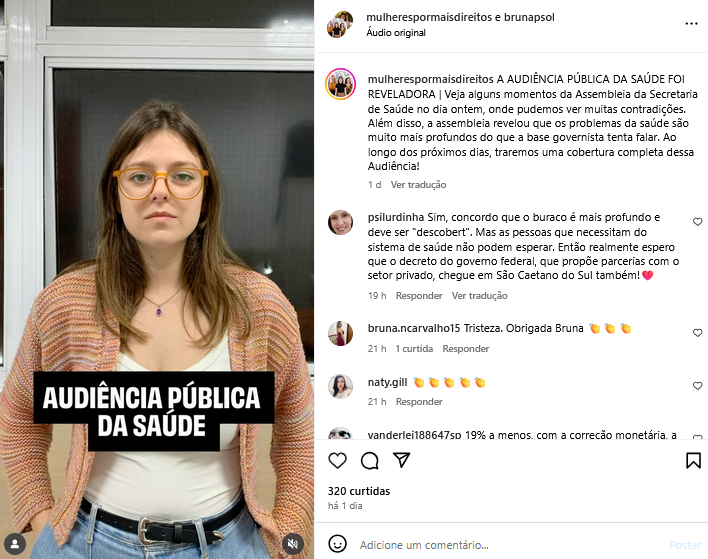Unmute the video with speaker icon
This screenshot has width=708, height=559.
[x=293, y=544]
